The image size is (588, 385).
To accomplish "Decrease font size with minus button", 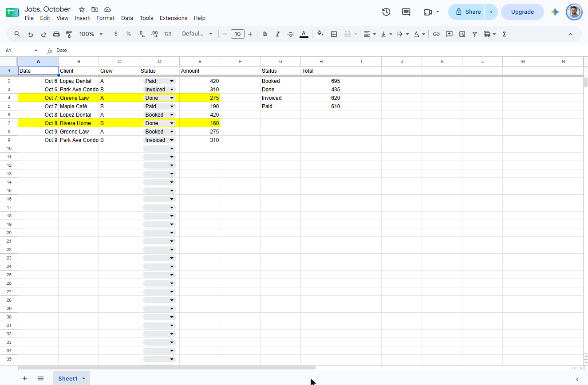I will coord(225,34).
